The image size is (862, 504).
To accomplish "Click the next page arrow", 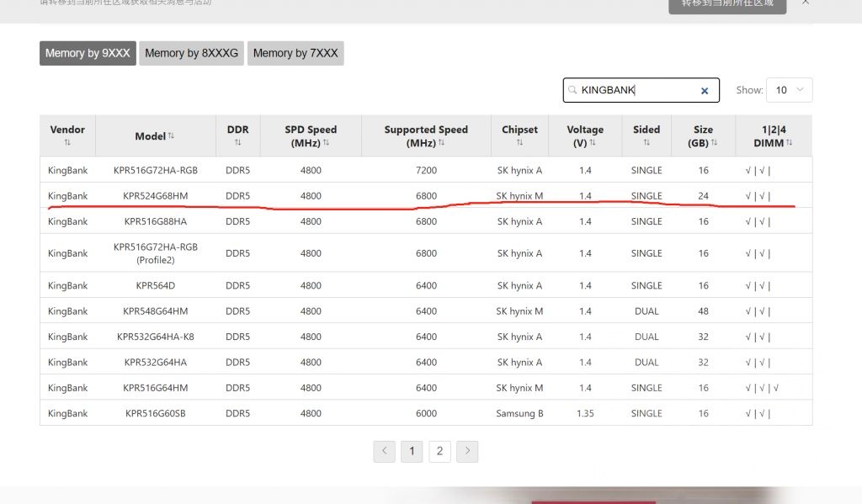I will (x=467, y=451).
